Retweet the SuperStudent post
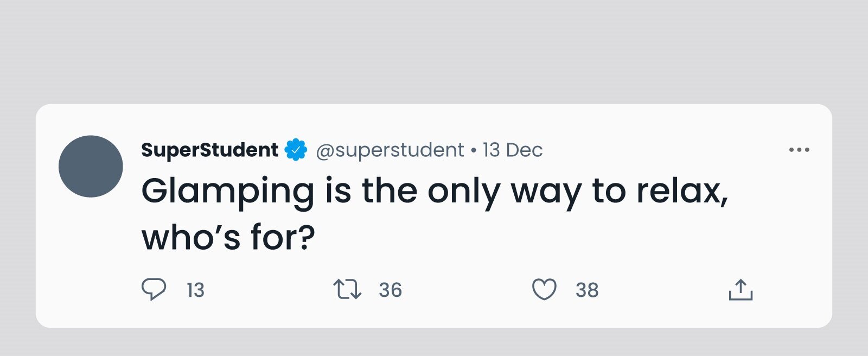 coord(347,289)
